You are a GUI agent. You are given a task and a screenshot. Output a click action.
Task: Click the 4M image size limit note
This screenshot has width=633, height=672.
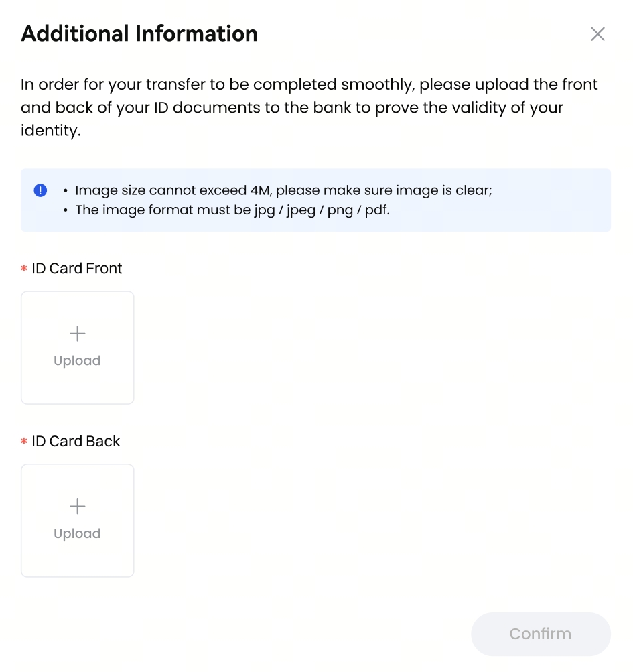pos(284,190)
